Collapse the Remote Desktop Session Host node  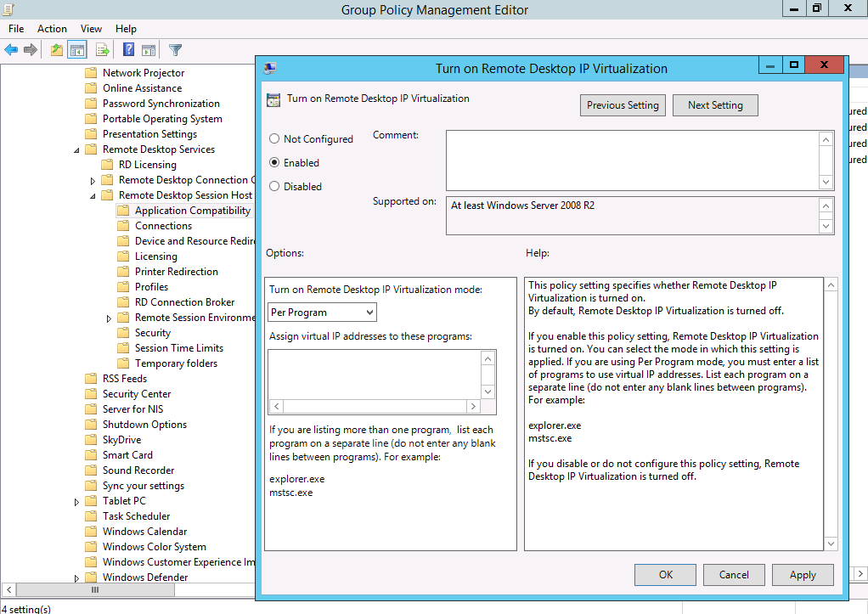93,196
